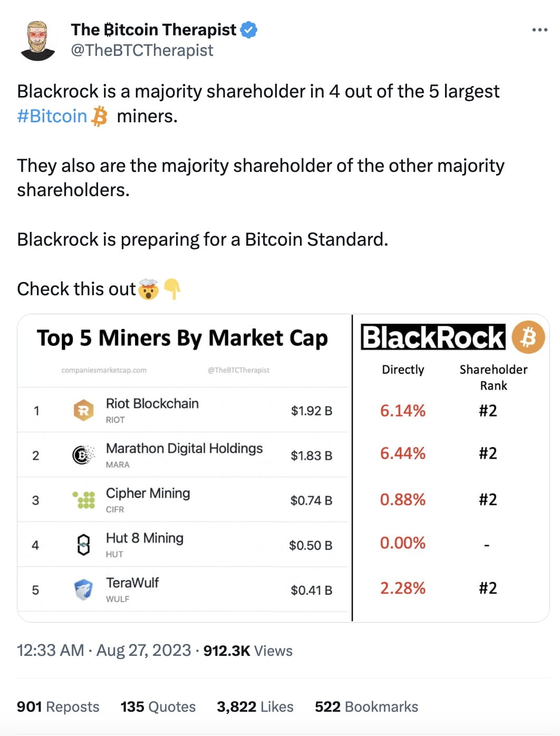Screen dimensions: 560x736
Task: Click the Bitcoin emoji in the tweet text
Action: tap(99, 117)
